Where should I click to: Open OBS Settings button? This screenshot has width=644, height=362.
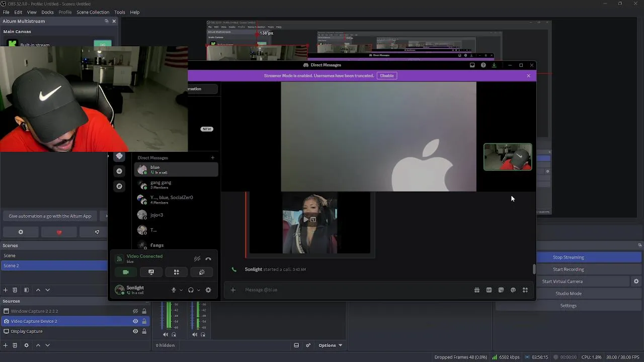(569, 306)
